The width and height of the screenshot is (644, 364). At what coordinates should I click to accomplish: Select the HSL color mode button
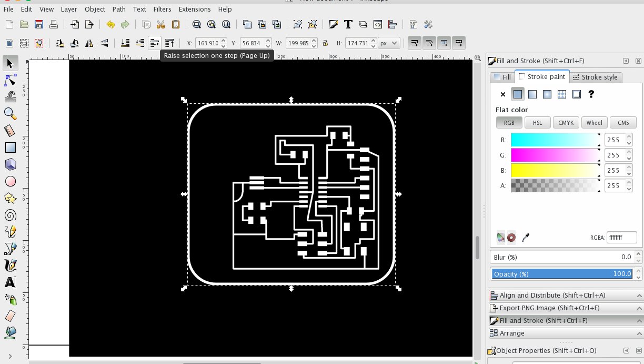(x=538, y=123)
